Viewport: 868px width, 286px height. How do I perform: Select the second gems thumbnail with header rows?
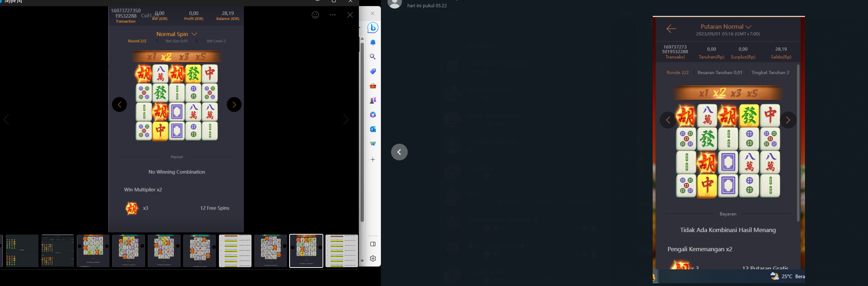(58, 251)
